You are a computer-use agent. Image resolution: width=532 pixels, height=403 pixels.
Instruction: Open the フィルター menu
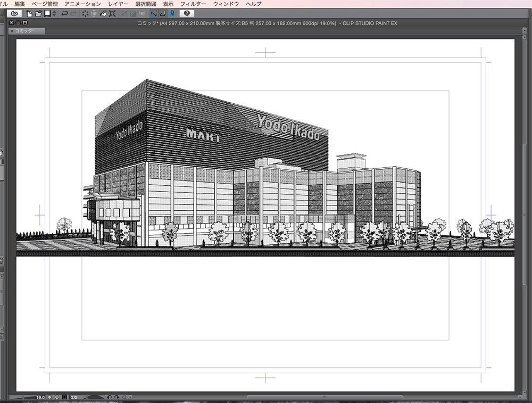click(x=193, y=4)
